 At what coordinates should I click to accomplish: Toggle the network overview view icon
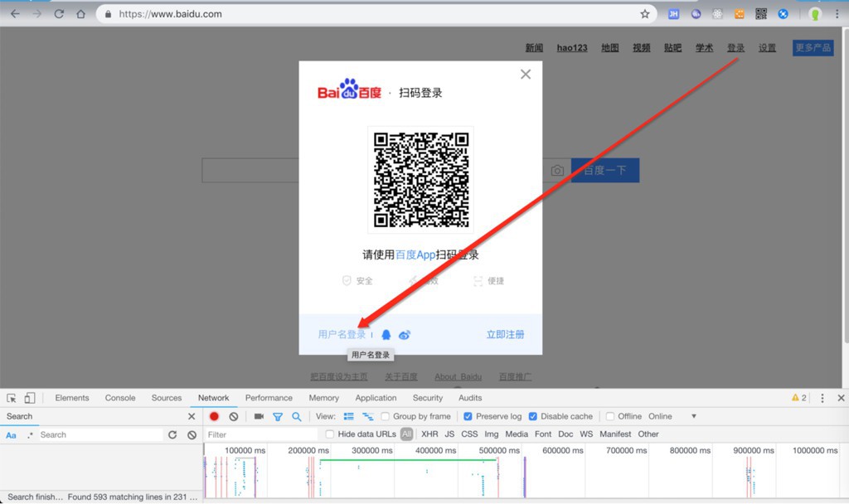(367, 416)
